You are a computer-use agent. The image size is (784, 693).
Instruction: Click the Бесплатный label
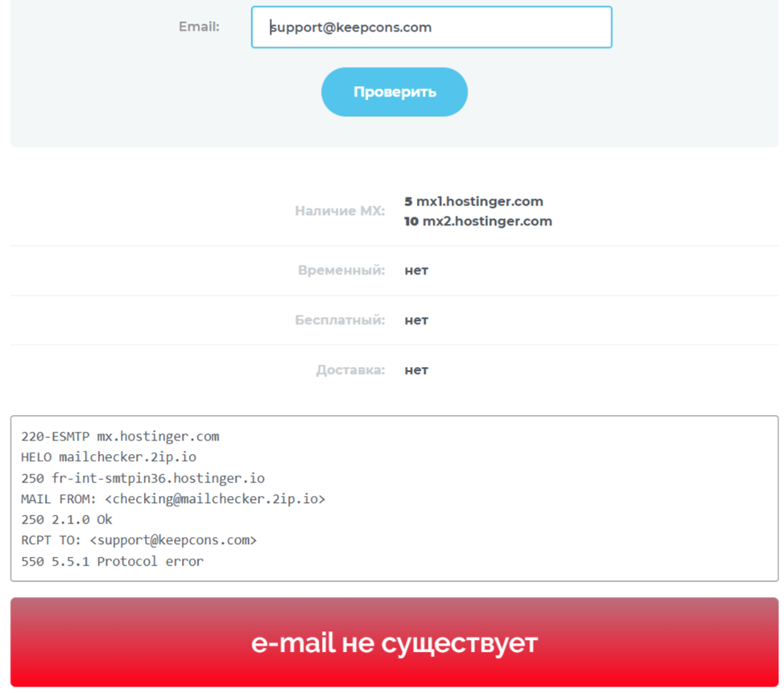(340, 320)
